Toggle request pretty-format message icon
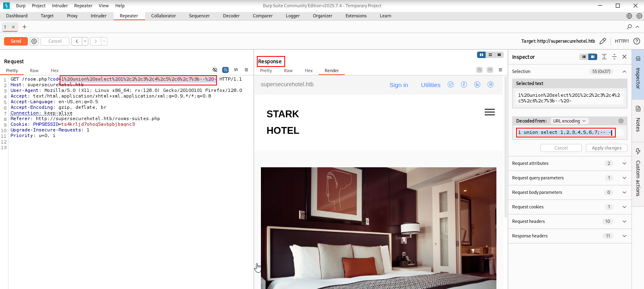The width and height of the screenshot is (644, 289). (225, 70)
